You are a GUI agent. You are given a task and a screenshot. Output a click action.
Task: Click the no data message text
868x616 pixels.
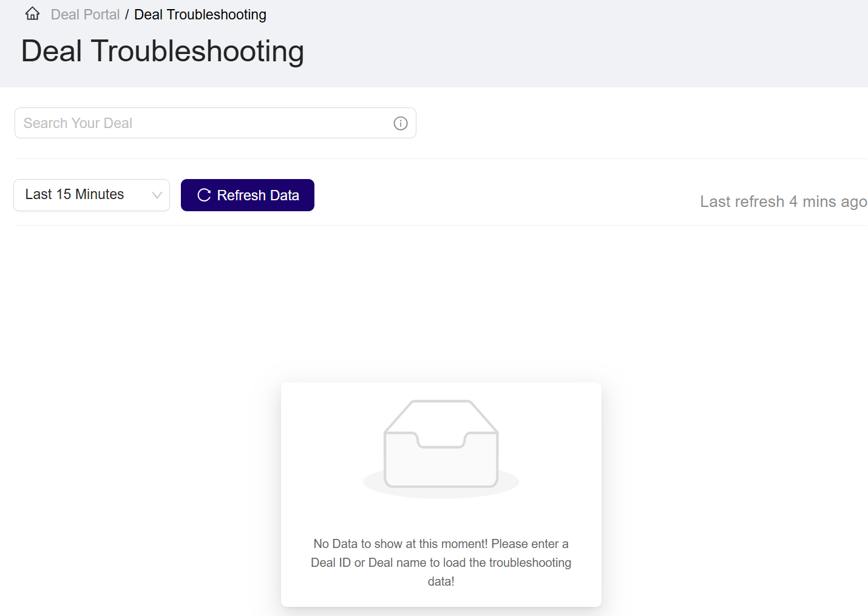click(x=441, y=563)
